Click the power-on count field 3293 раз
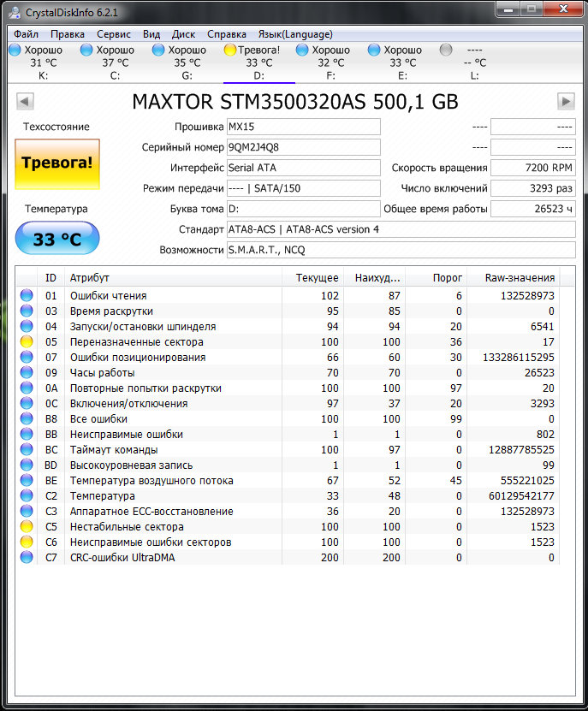The image size is (588, 711). click(533, 188)
